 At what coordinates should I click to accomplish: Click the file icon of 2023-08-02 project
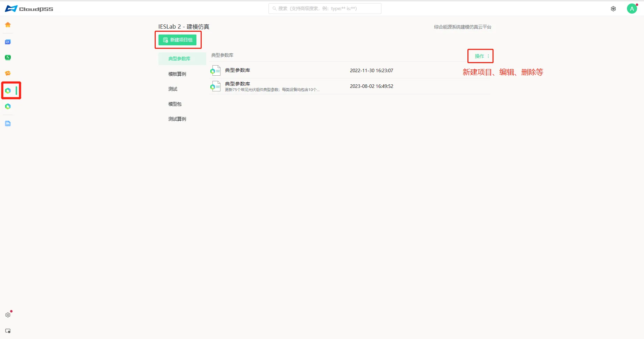(x=215, y=86)
